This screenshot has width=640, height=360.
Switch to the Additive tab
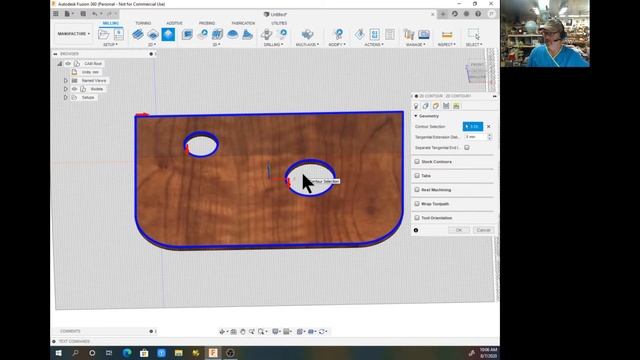(x=174, y=23)
